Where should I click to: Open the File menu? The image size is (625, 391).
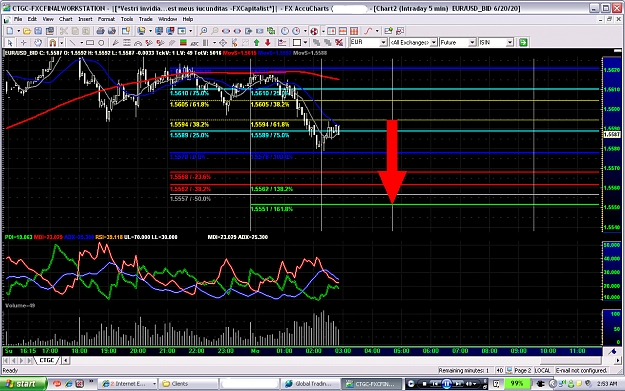[x=18, y=19]
